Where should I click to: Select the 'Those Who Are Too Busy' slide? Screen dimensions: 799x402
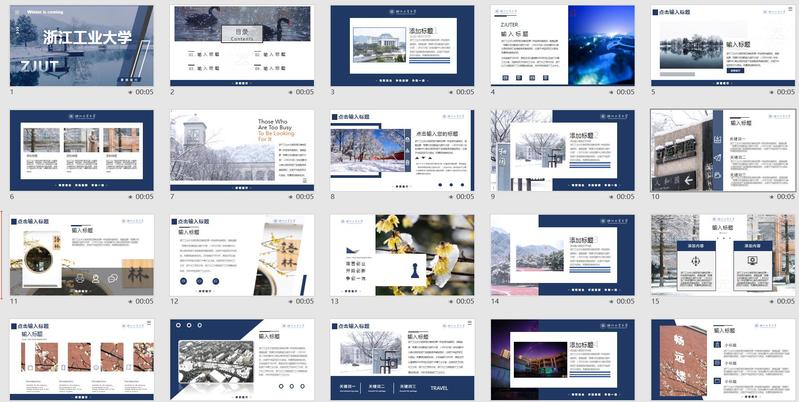click(242, 150)
